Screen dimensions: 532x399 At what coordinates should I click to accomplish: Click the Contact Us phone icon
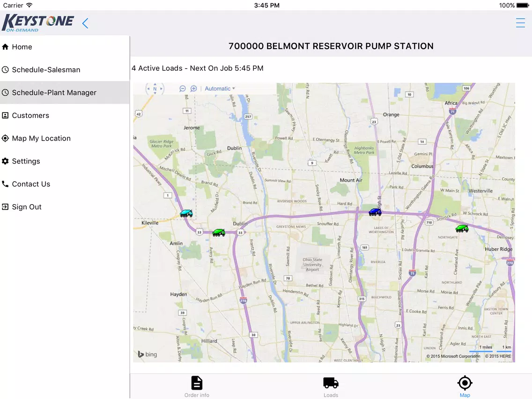click(5, 184)
